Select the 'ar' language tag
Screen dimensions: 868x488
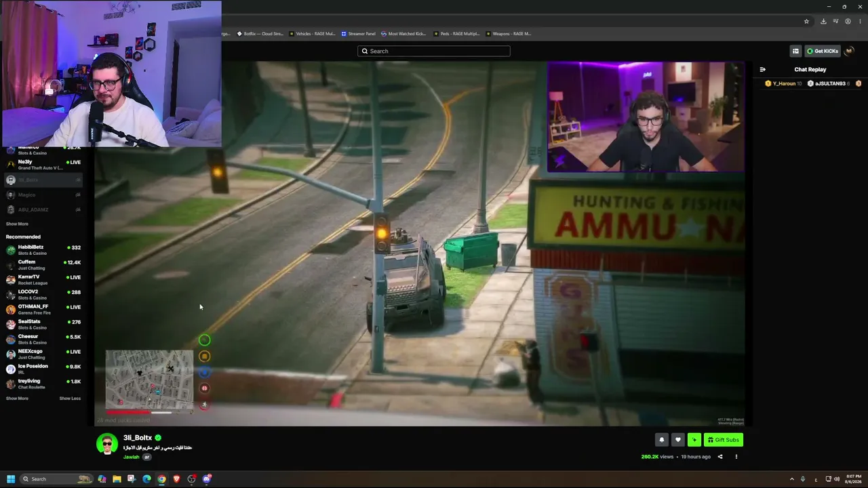click(x=146, y=457)
